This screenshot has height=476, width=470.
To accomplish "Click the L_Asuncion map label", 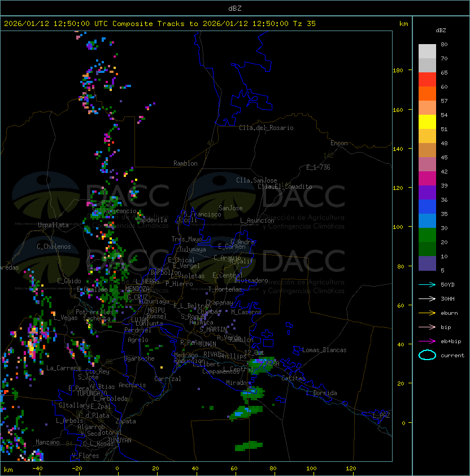I will pos(257,220).
